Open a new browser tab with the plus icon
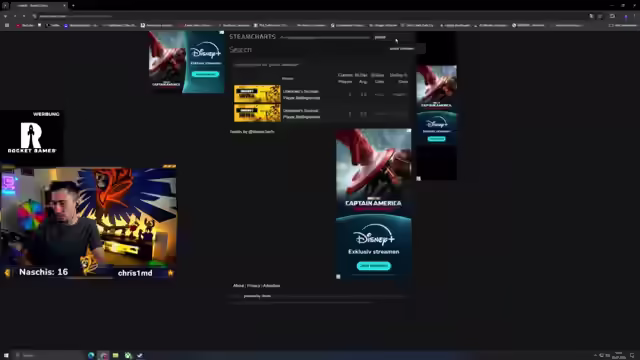This screenshot has height=360, width=640. click(73, 6)
